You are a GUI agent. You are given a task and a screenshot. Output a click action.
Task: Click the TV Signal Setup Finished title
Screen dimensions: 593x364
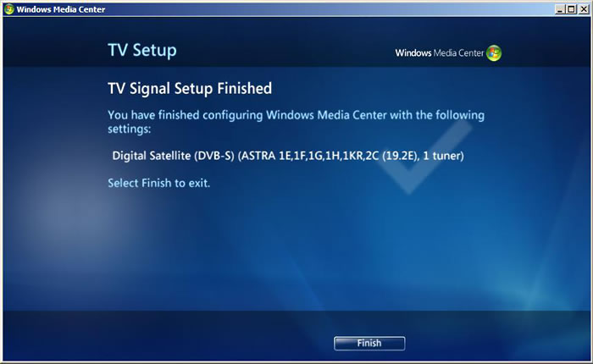pos(190,88)
